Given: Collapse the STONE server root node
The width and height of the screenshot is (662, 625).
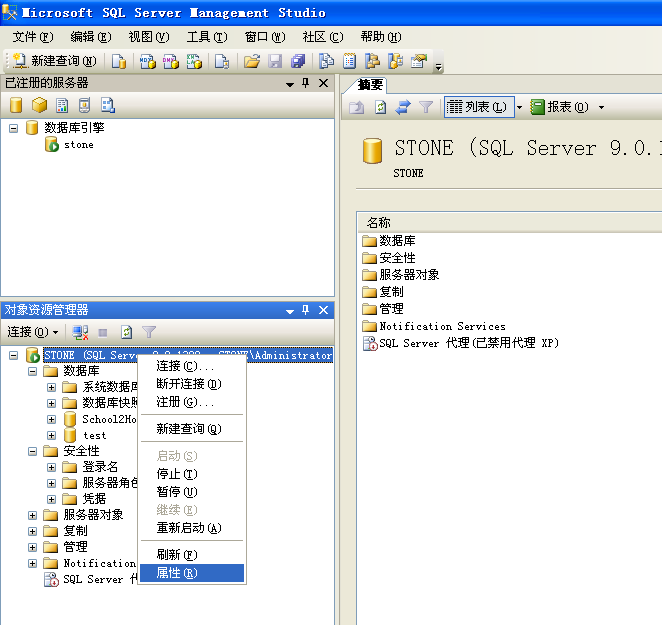Looking at the screenshot, I should (14, 356).
